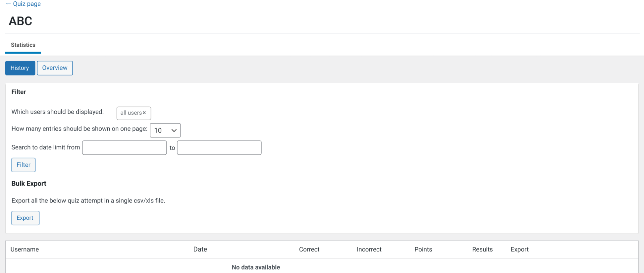Screen dimensions: 644x273
Task: Click the Export column header in table
Action: (519, 249)
